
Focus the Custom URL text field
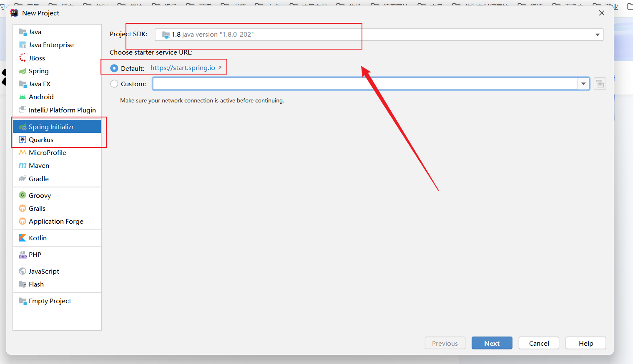(x=365, y=84)
